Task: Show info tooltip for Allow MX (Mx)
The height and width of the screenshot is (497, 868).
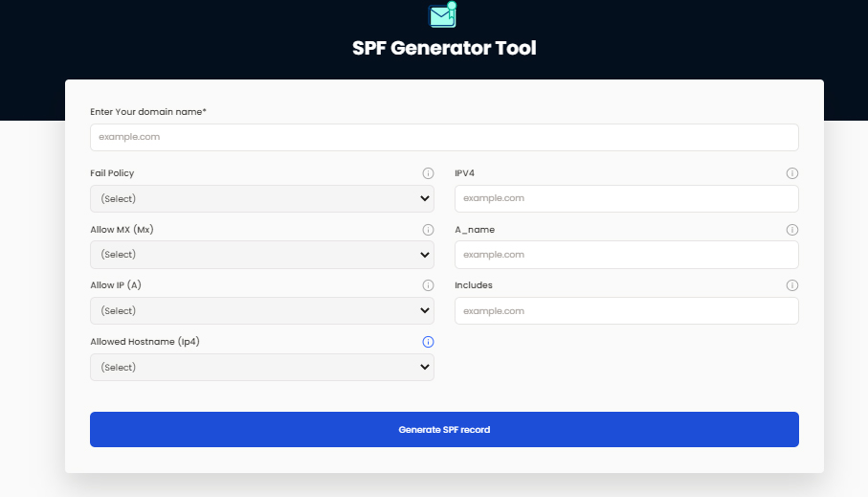Action: [428, 230]
